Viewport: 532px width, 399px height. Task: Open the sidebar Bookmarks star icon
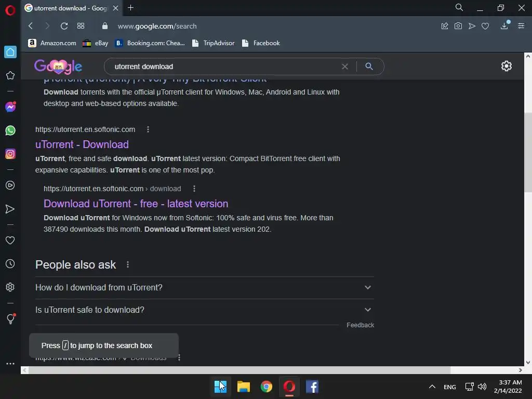click(10, 75)
